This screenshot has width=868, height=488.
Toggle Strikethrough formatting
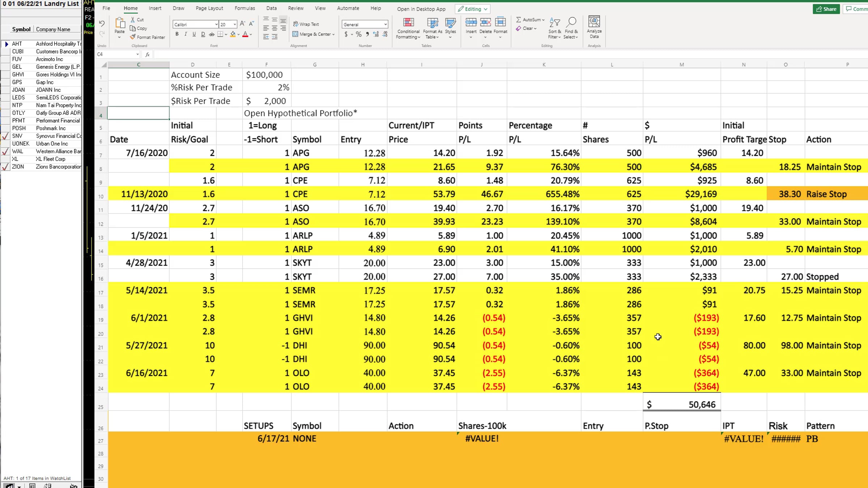click(x=212, y=34)
